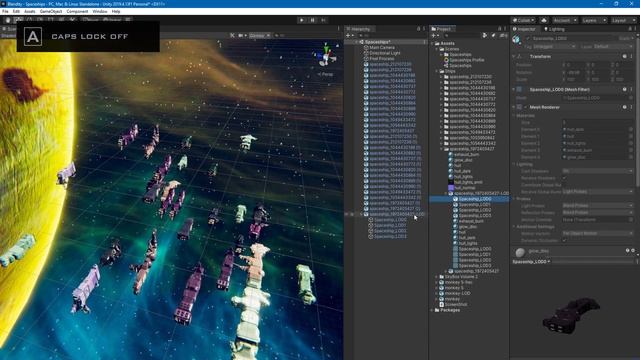This screenshot has width=640, height=360.
Task: Open the Cloud services icon
Action: [544, 20]
